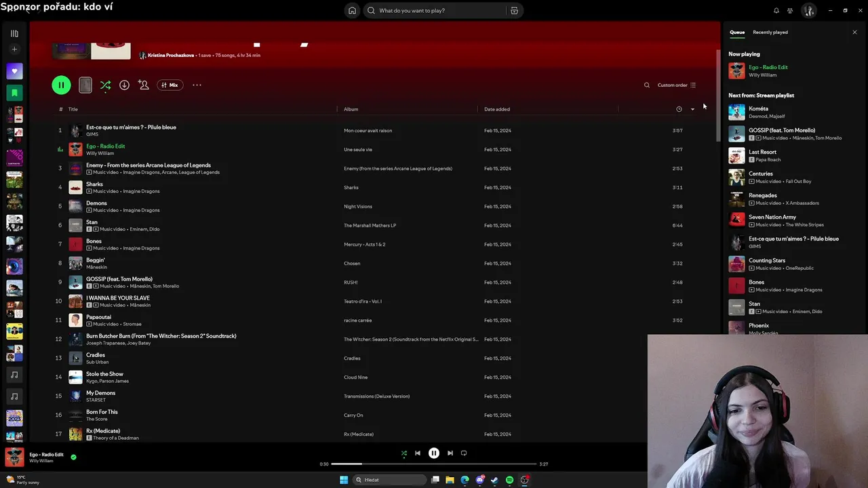The image size is (868, 488).
Task: Invite collaborators with the add-person icon
Action: pyautogui.click(x=143, y=85)
